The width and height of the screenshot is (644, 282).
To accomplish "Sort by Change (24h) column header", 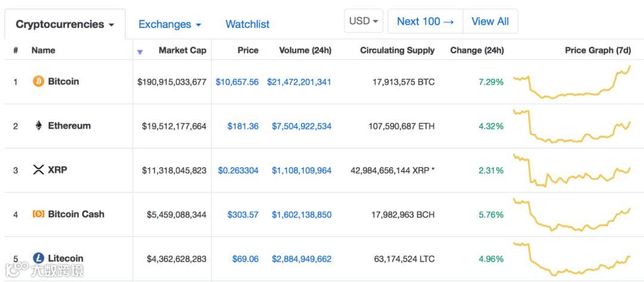I will pos(477,51).
